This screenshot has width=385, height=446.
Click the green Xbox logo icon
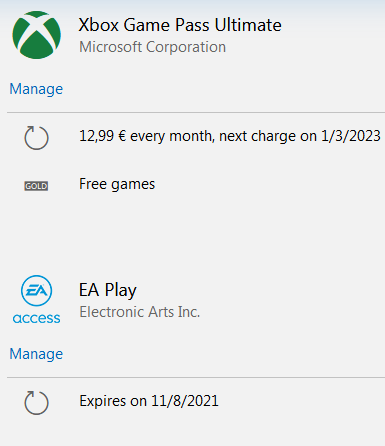tap(36, 35)
